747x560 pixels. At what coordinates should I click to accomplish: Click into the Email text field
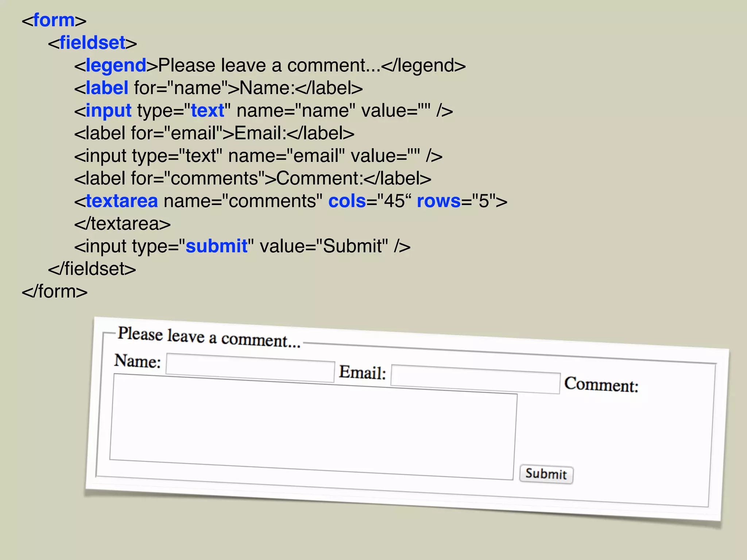coord(475,380)
